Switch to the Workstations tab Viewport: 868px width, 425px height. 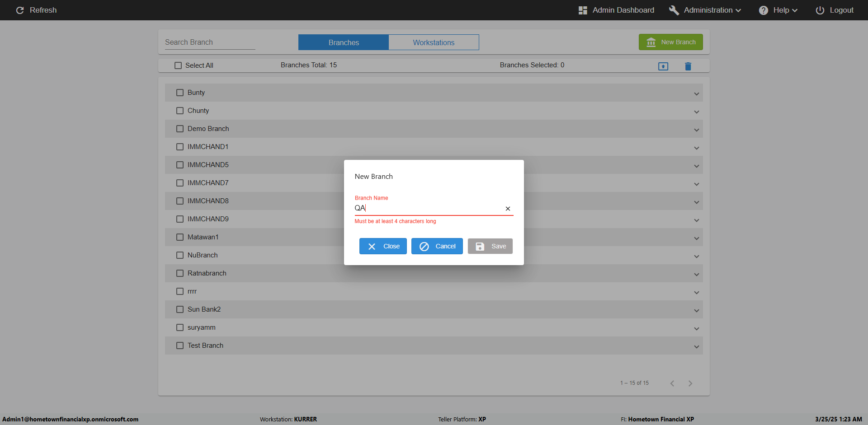point(434,42)
